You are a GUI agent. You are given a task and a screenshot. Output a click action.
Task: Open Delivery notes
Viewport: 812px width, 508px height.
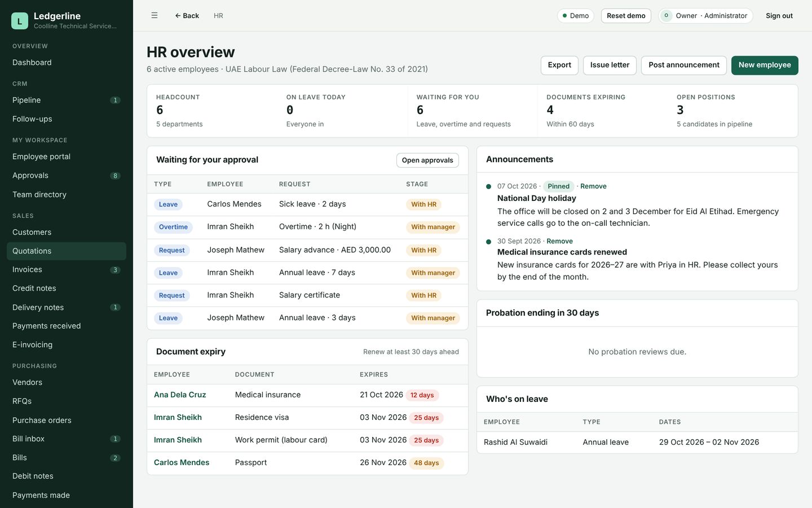67,308
